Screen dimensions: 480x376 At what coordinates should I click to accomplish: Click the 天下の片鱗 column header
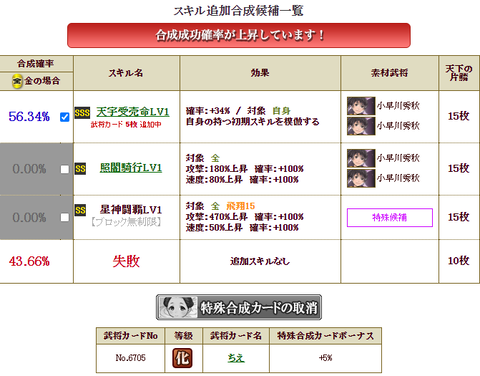(x=459, y=73)
